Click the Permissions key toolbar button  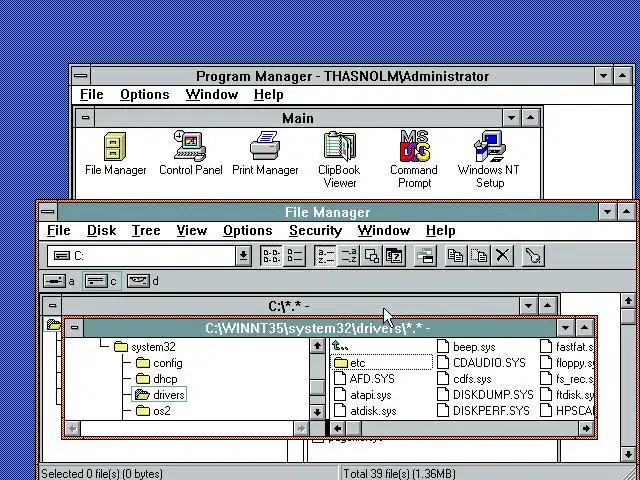coord(533,256)
